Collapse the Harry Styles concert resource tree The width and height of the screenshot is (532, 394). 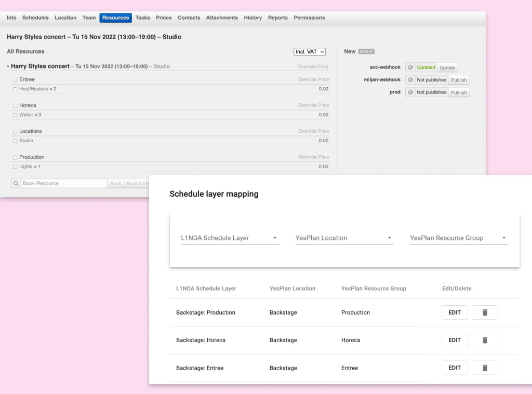click(x=8, y=67)
